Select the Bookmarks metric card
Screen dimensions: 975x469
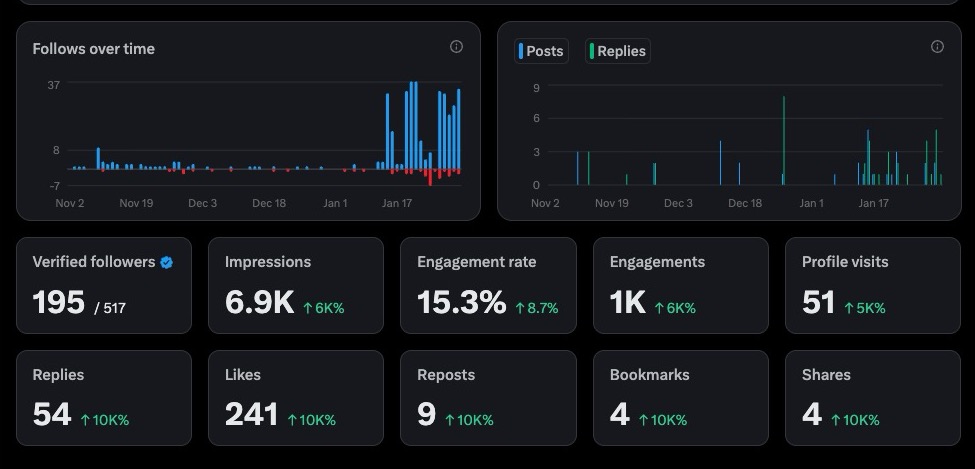[681, 398]
